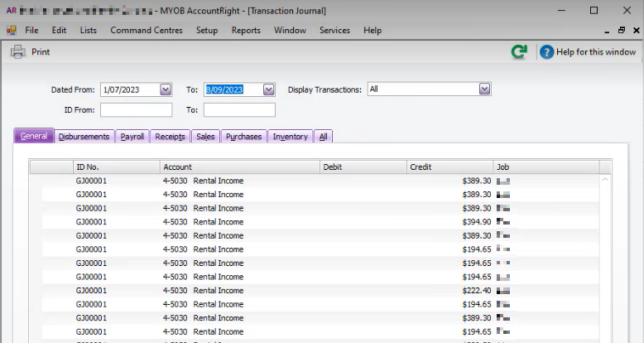Click the ID From input field
644x343 pixels.
tap(137, 110)
